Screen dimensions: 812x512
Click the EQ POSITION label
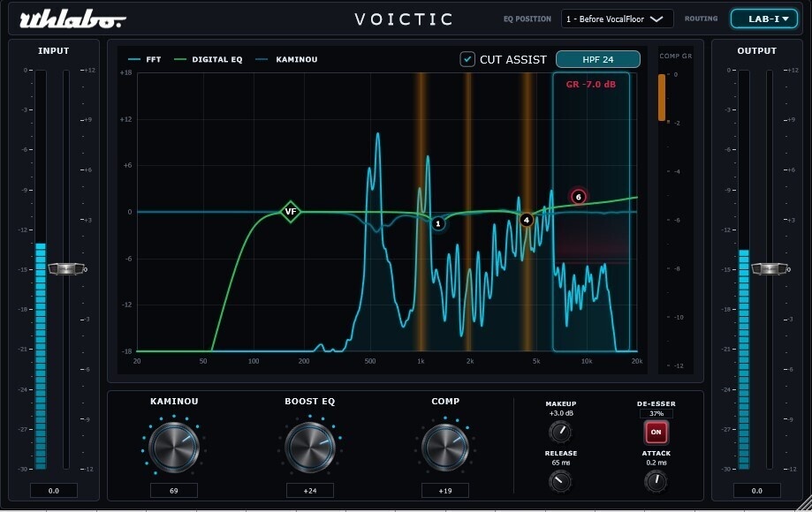tap(527, 19)
